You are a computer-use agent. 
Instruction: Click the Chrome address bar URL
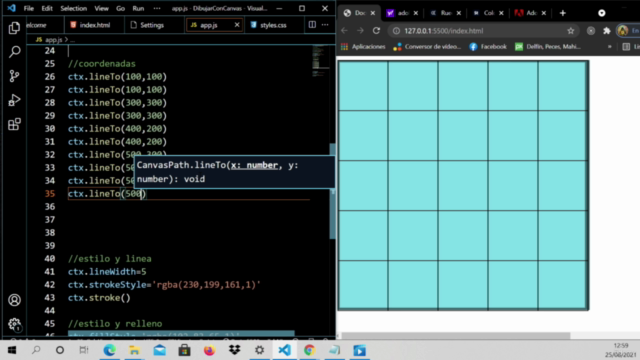444,31
